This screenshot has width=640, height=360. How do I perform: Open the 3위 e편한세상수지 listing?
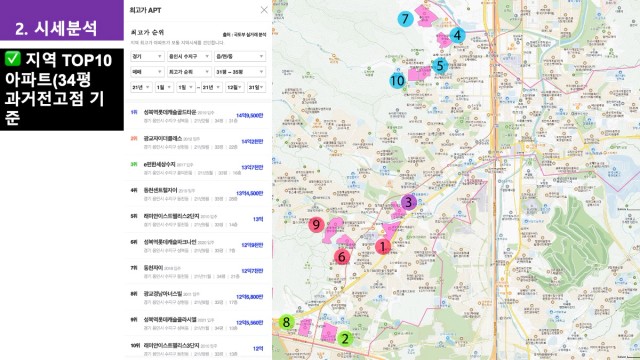point(198,168)
